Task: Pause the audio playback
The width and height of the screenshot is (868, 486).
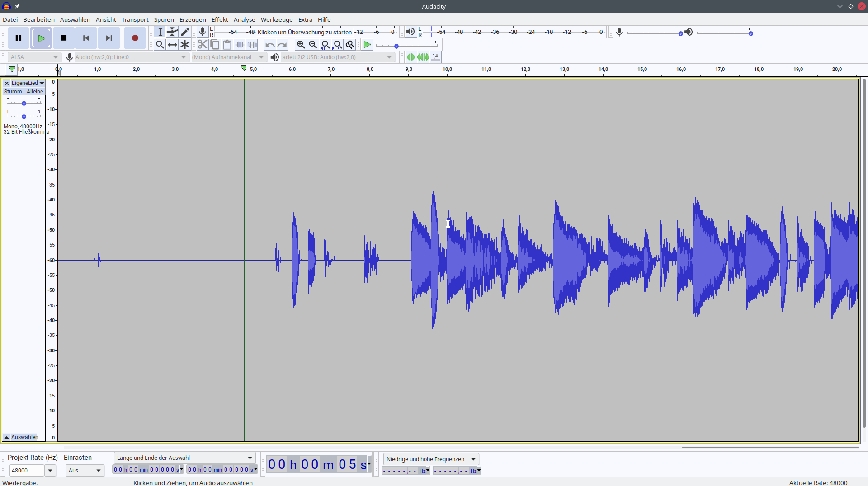Action: pos(19,38)
